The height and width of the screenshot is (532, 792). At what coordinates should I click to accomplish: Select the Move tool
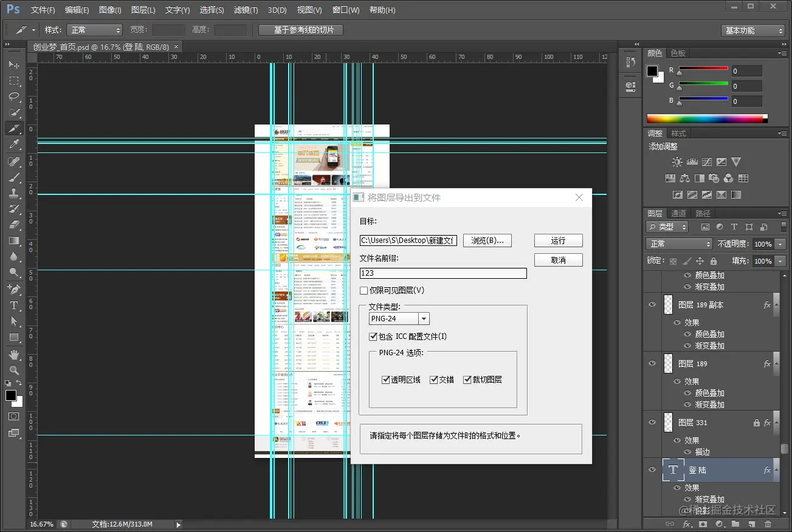[x=14, y=64]
